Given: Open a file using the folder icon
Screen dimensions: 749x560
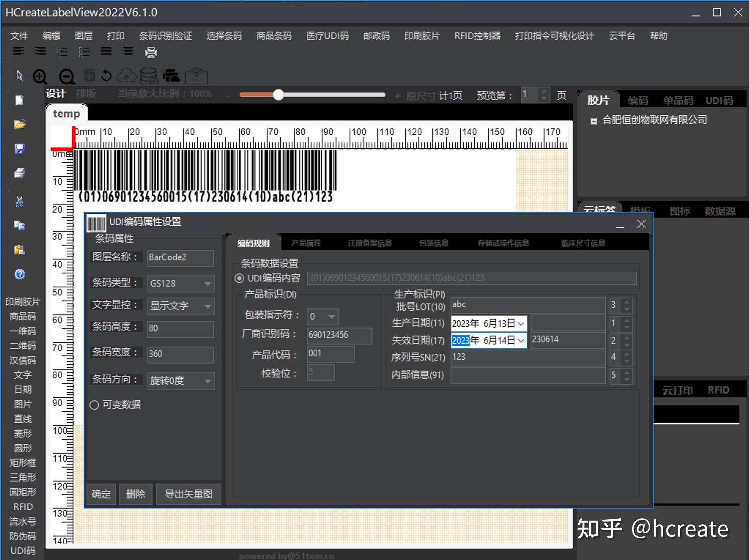Looking at the screenshot, I should (19, 124).
